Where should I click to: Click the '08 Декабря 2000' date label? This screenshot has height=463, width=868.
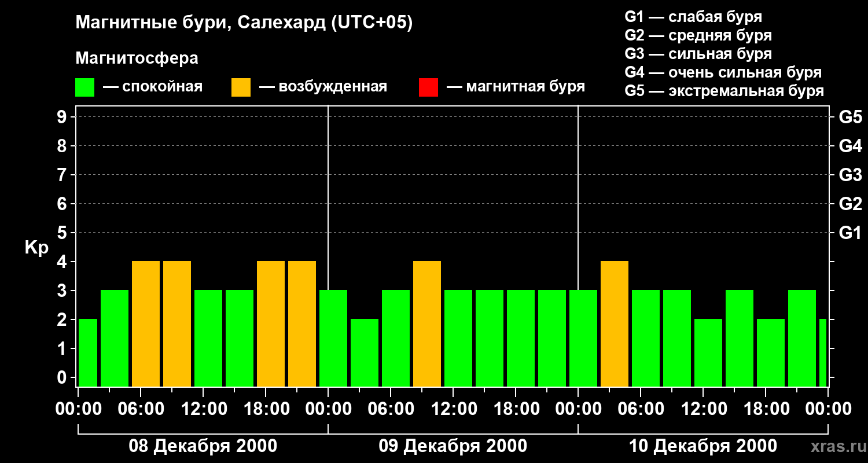pyautogui.click(x=203, y=446)
